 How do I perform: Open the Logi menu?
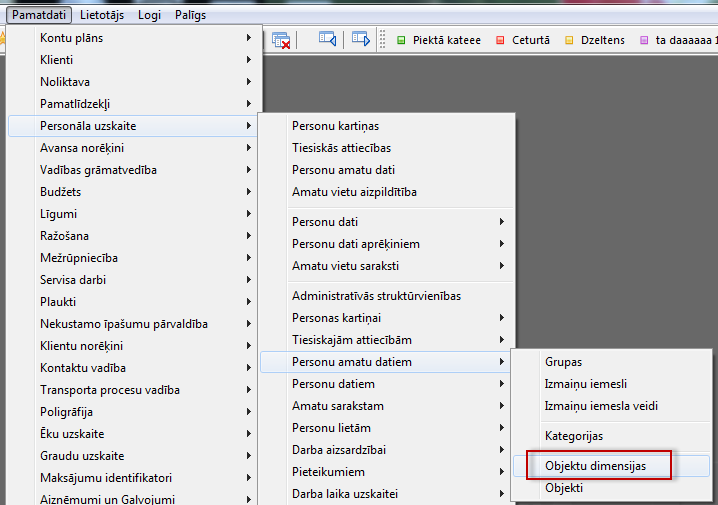pyautogui.click(x=149, y=15)
